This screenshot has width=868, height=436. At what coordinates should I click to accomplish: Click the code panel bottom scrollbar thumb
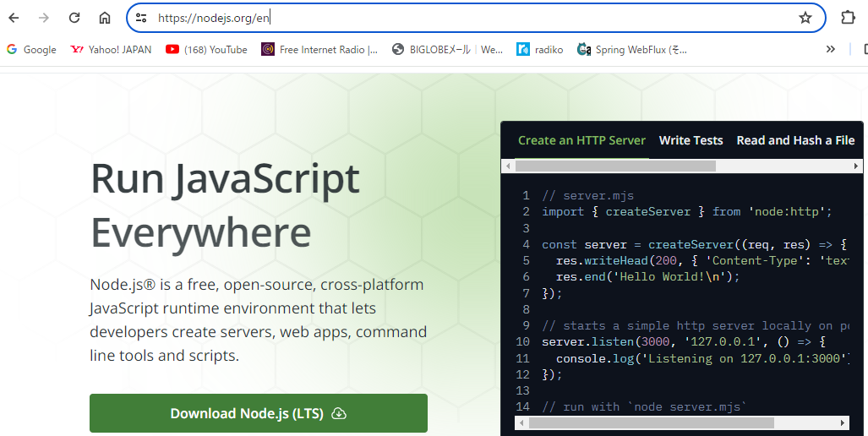[x=651, y=423]
